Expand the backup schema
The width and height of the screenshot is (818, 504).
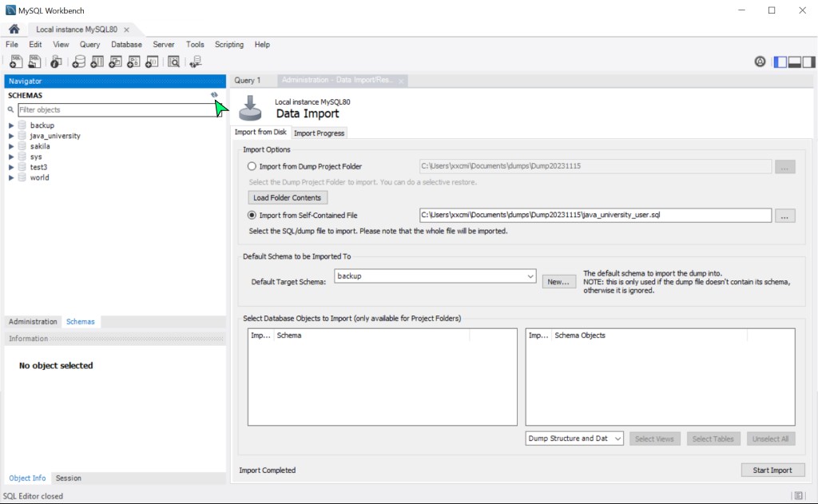(x=11, y=125)
